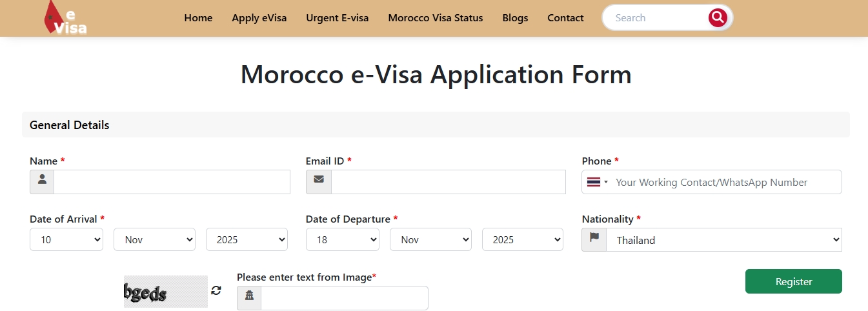Open the Apply eVisa menu item
The image size is (868, 311).
259,18
